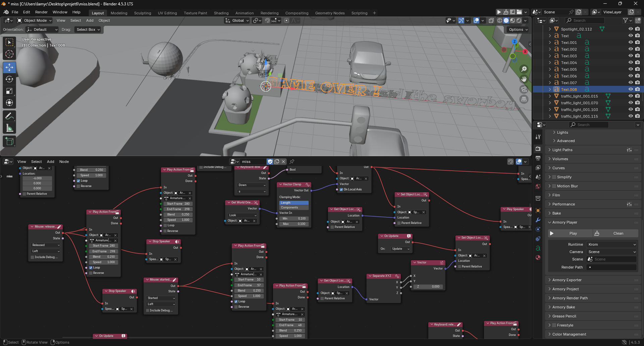
Task: Select the Measure ruler tool
Action: click(x=9, y=128)
